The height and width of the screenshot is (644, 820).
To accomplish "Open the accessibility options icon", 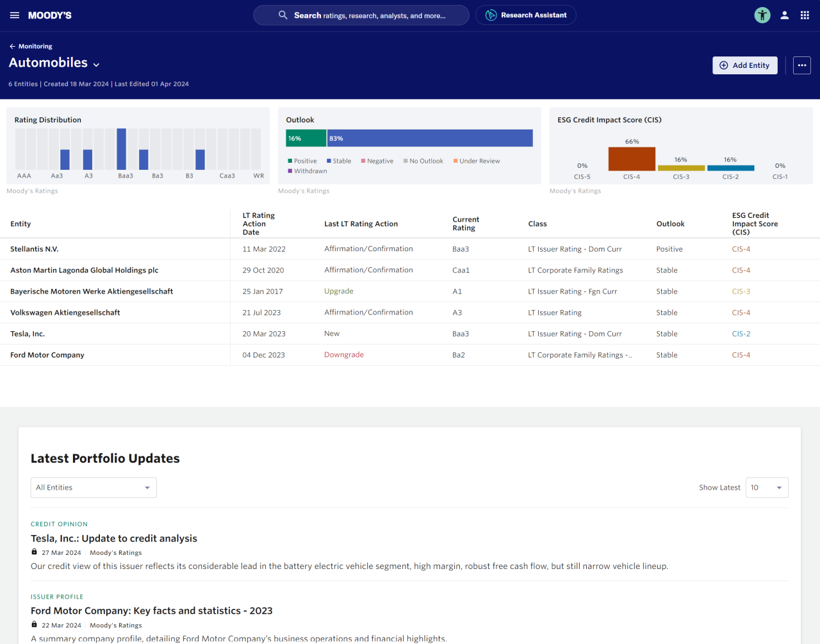I will tap(762, 15).
